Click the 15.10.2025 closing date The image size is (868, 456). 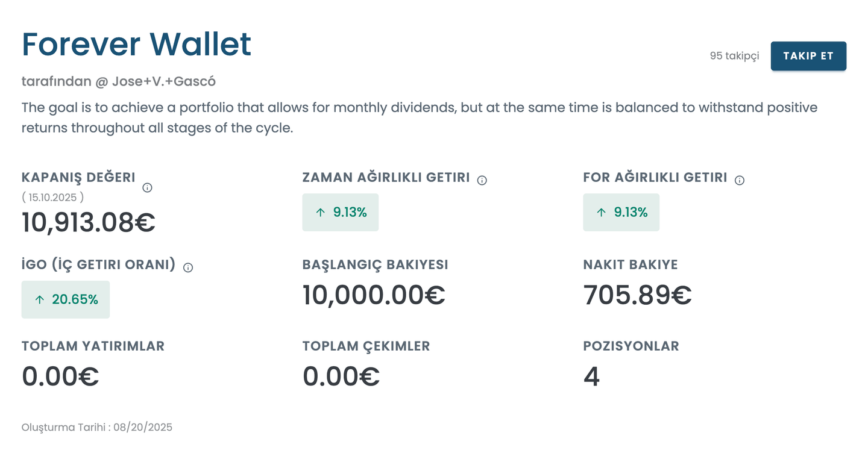click(x=52, y=197)
